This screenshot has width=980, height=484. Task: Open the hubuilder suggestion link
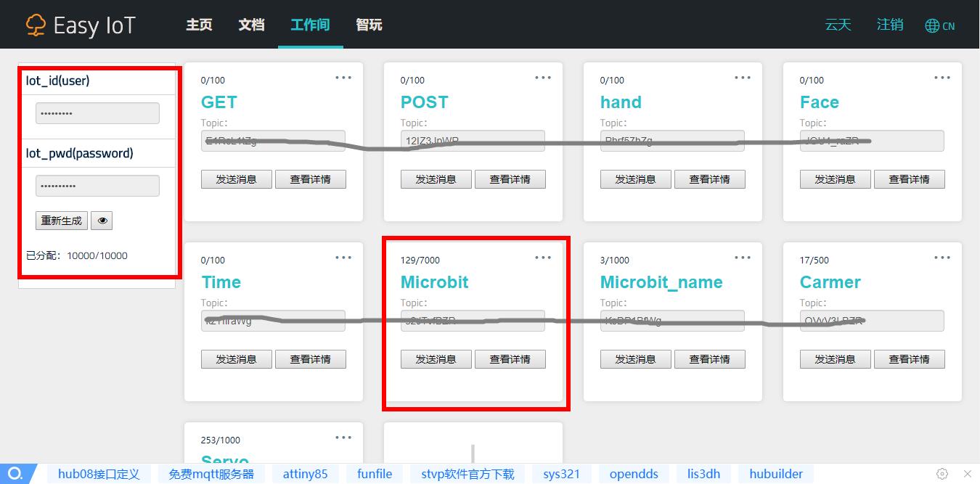776,474
